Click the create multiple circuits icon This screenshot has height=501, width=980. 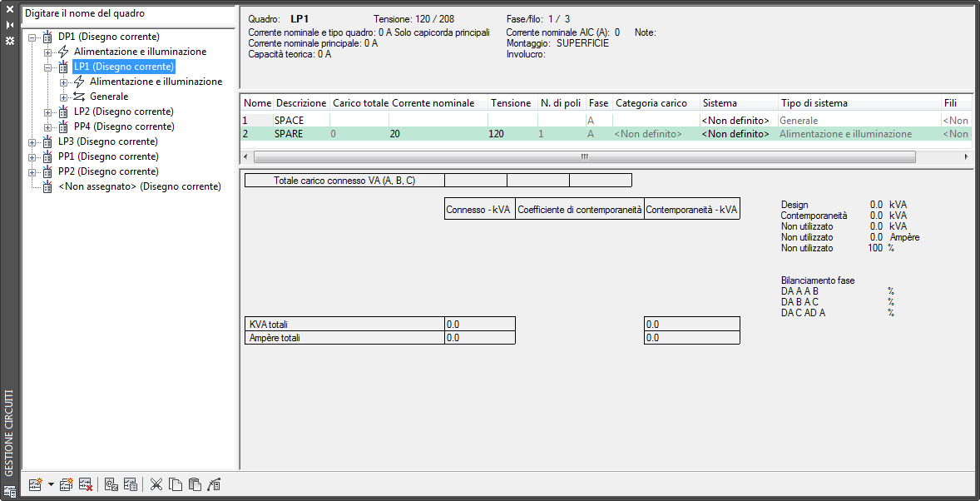point(67,484)
